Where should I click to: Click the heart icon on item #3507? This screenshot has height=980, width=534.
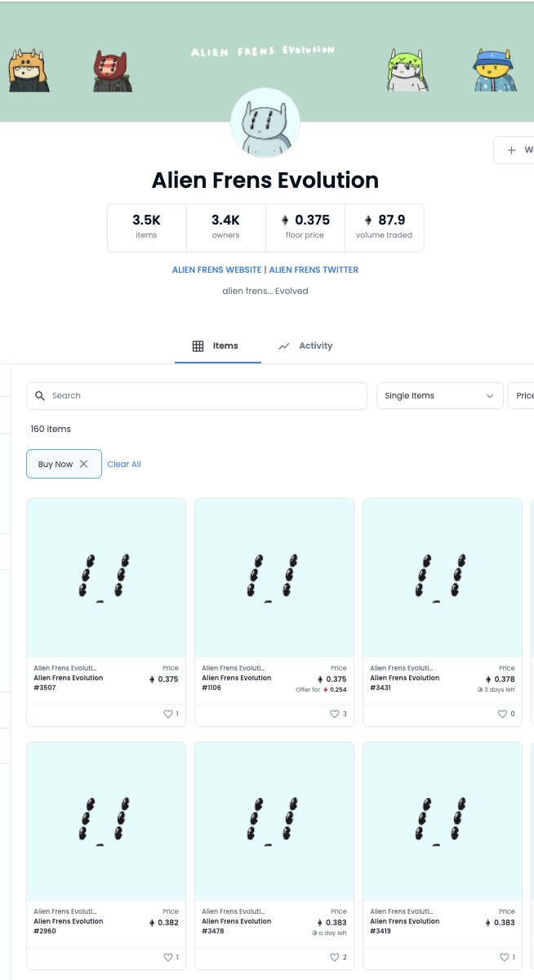coord(168,714)
